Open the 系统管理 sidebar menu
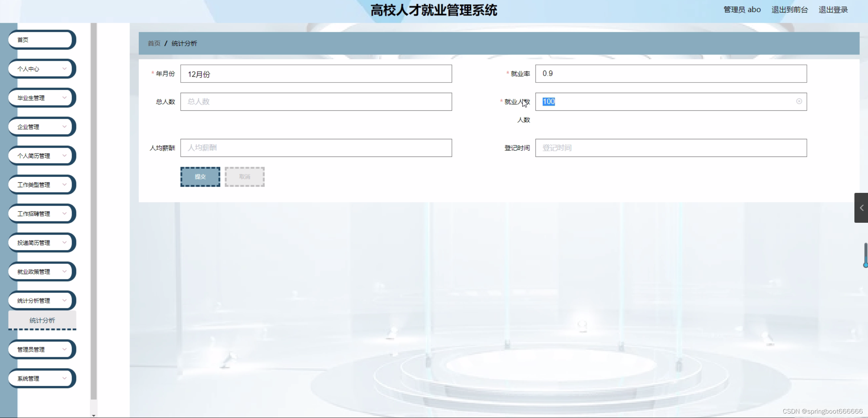This screenshot has width=868, height=418. [x=41, y=378]
